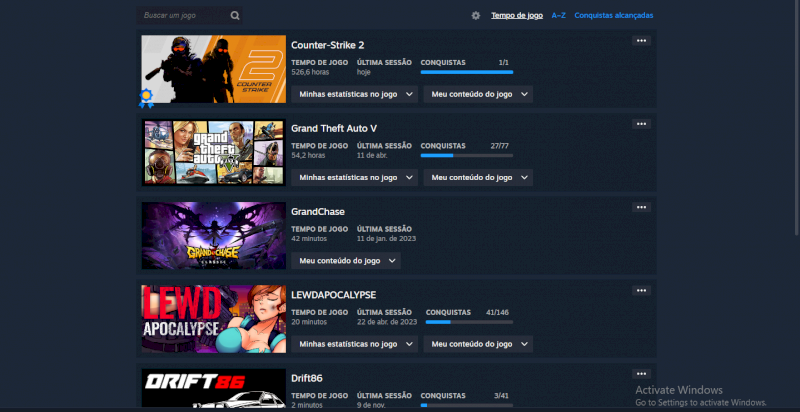Image resolution: width=800 pixels, height=412 pixels.
Task: Click the Counter-Strike 2 cover image
Action: (214, 69)
